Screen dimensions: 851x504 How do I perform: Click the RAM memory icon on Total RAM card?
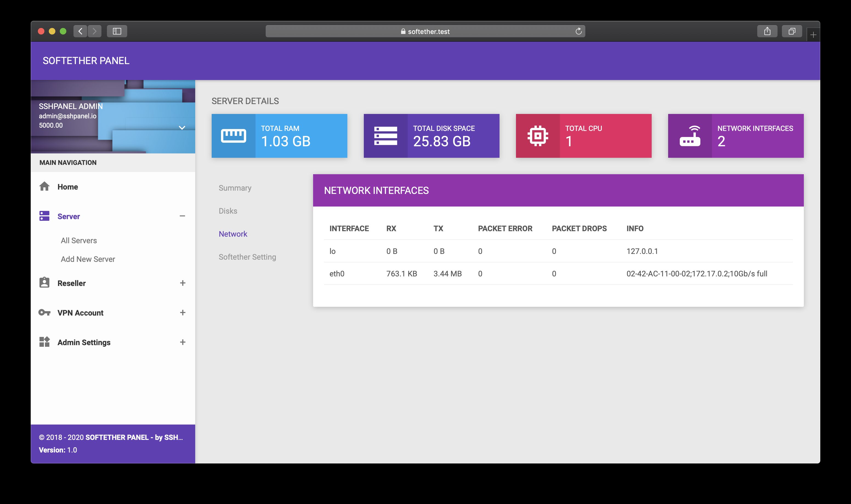[x=234, y=136]
